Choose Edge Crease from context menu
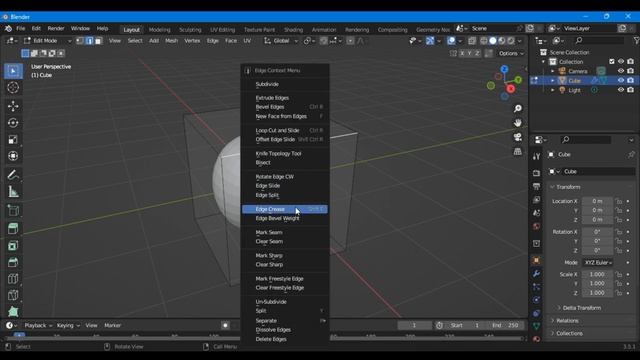Viewport: 640px width, 360px height. [x=285, y=209]
